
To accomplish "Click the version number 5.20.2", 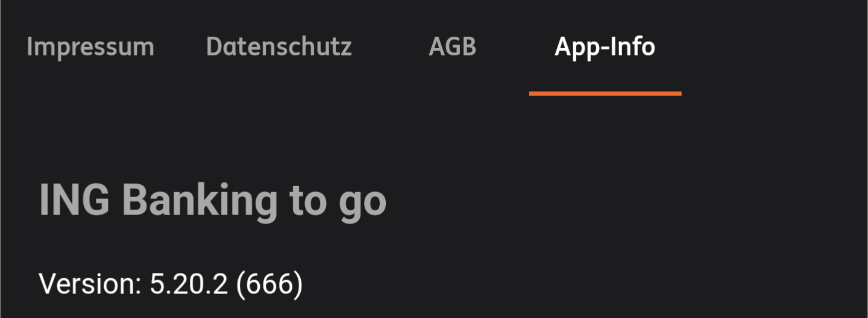I will tap(189, 283).
